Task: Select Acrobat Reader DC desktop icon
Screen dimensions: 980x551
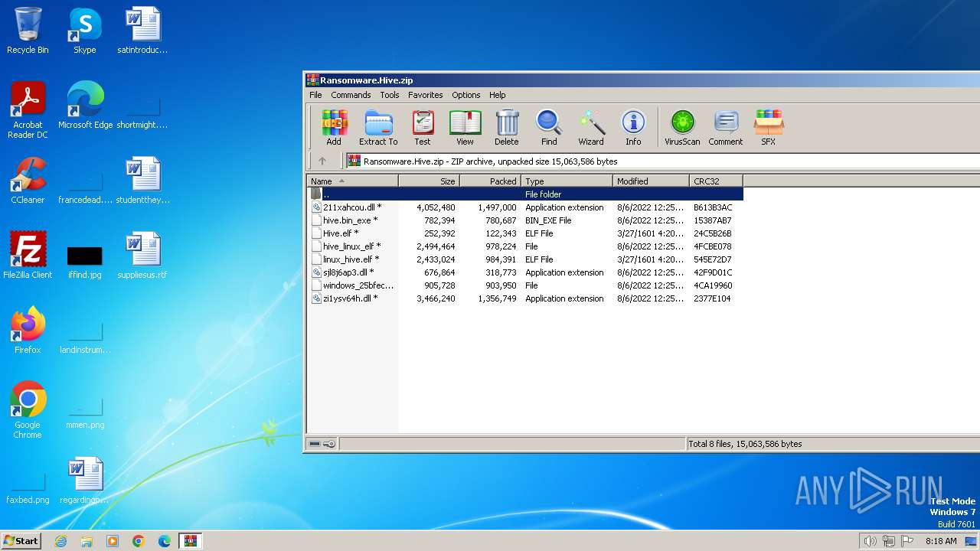Action: 28,110
